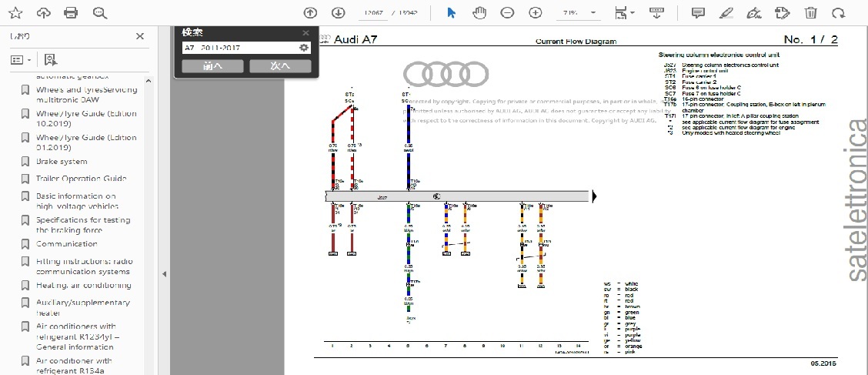Open Air conditioners with refrigerant R1234yf bookmark
This screenshot has height=375, width=868.
tap(78, 336)
